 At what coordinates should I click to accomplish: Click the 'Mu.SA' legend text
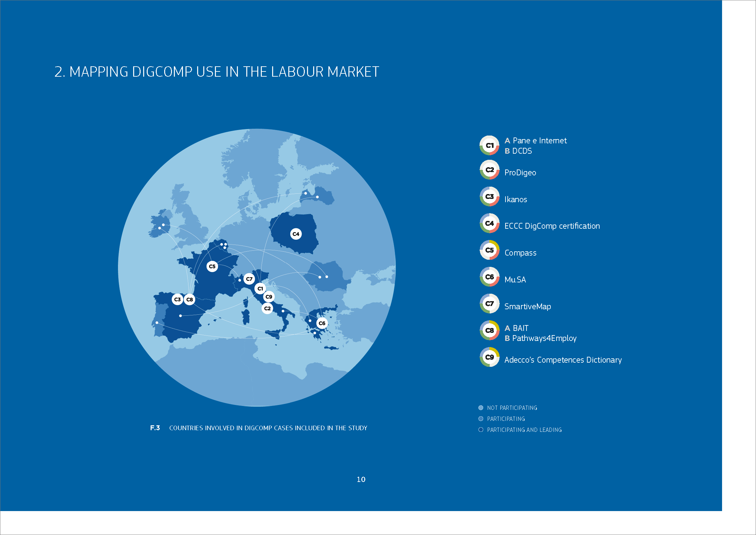pos(515,280)
